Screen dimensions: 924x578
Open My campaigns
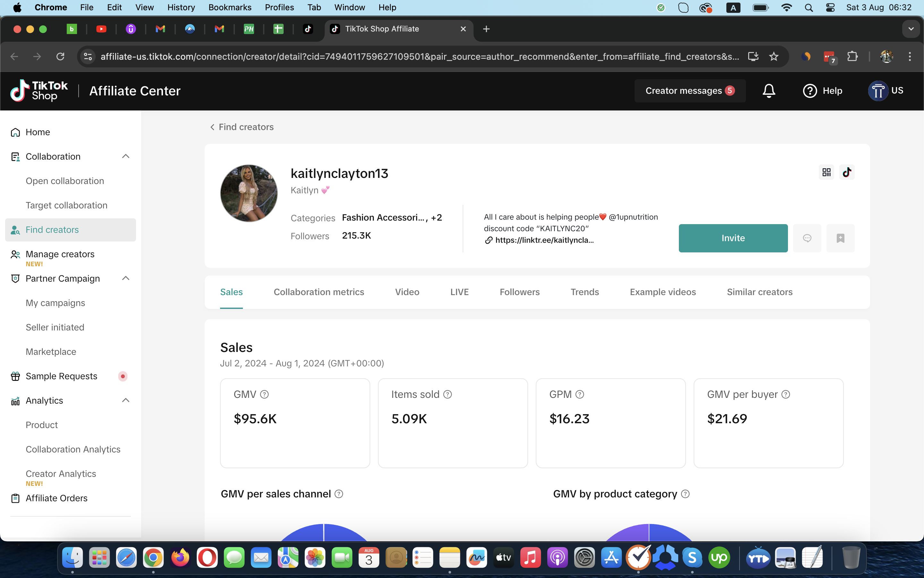point(56,303)
